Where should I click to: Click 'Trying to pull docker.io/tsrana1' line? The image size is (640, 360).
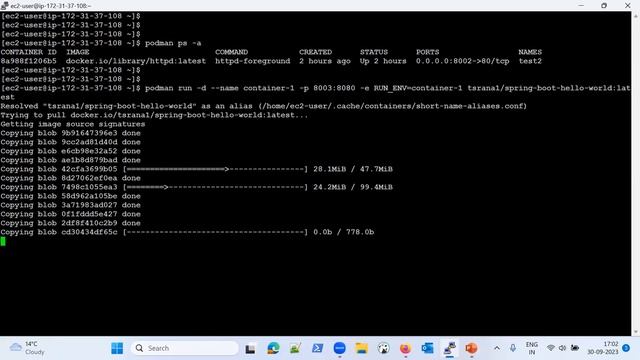click(154, 115)
